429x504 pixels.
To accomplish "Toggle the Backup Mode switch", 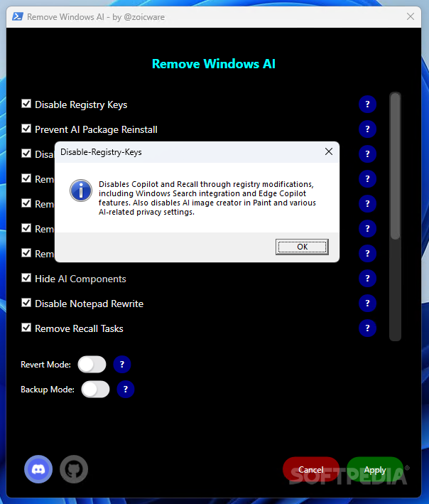I will click(x=95, y=390).
